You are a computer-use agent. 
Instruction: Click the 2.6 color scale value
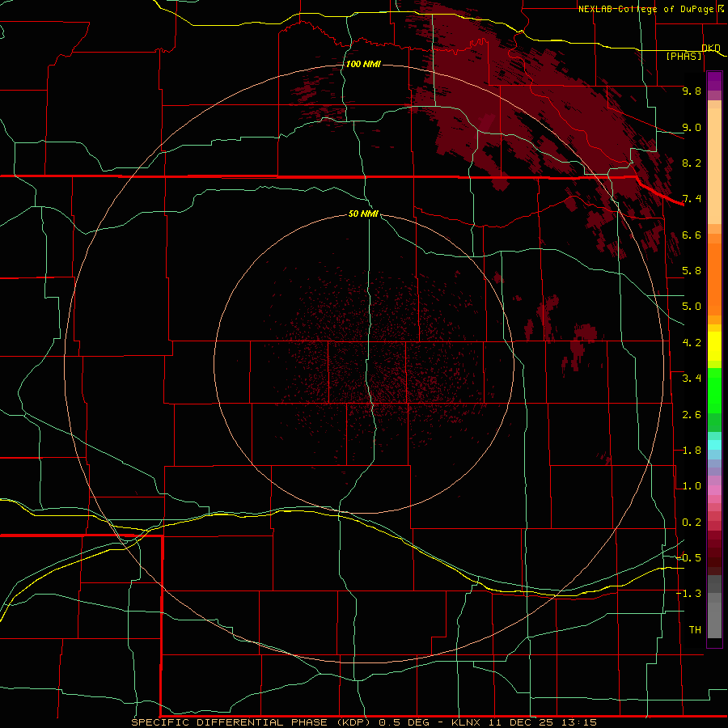(x=692, y=415)
